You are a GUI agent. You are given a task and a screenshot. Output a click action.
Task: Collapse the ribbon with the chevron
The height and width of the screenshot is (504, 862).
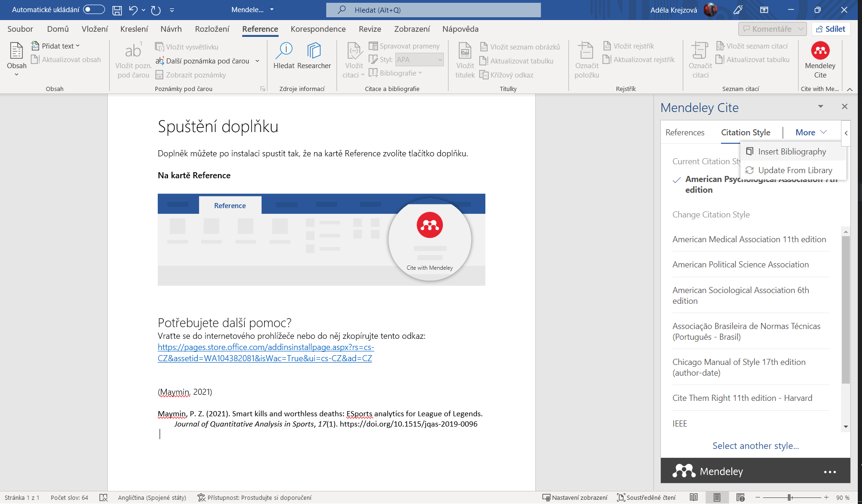[850, 89]
